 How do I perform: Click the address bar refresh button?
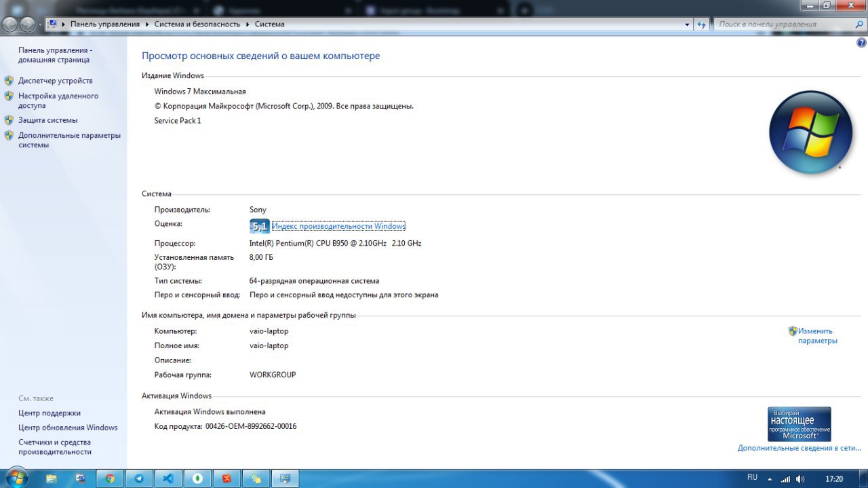pos(702,24)
